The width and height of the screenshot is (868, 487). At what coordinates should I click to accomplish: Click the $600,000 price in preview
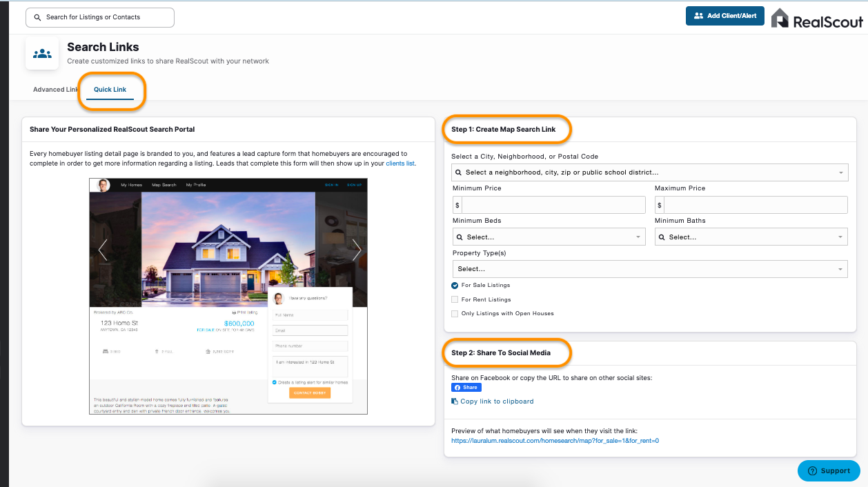[239, 324]
